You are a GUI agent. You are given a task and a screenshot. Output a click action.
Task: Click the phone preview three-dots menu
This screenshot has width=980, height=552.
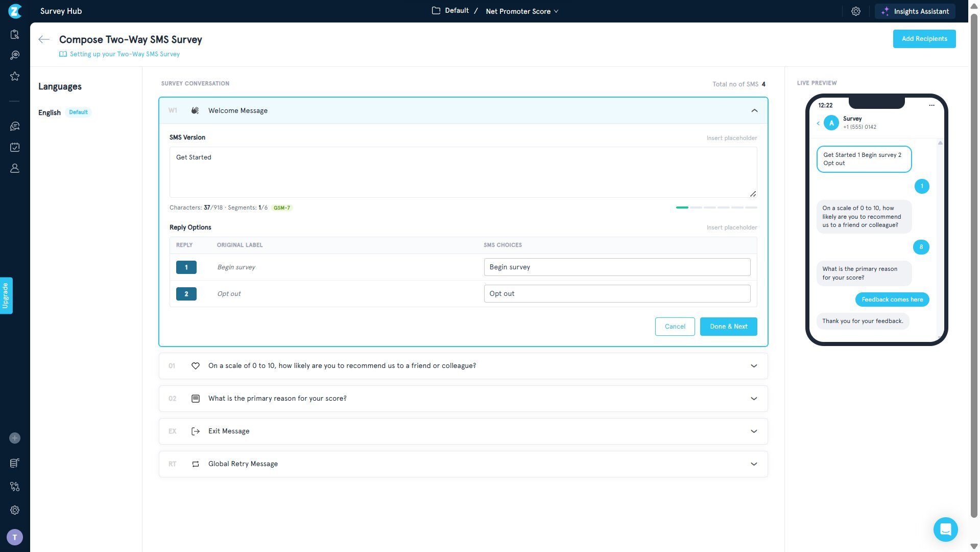click(931, 105)
